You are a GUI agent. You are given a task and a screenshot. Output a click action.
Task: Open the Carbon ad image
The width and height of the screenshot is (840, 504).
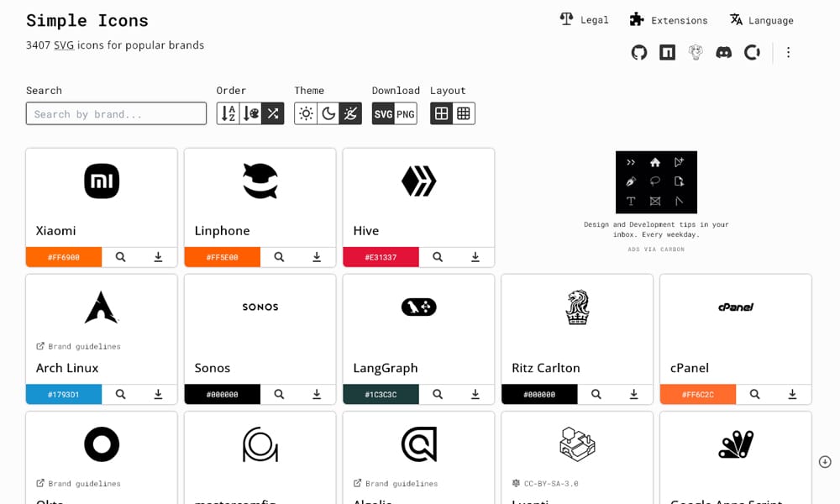click(x=656, y=182)
